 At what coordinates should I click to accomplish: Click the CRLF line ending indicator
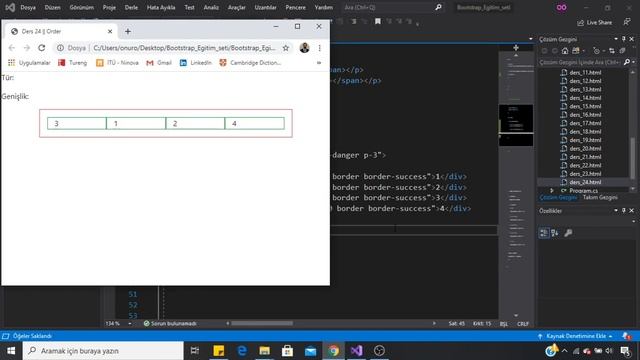pyautogui.click(x=523, y=324)
